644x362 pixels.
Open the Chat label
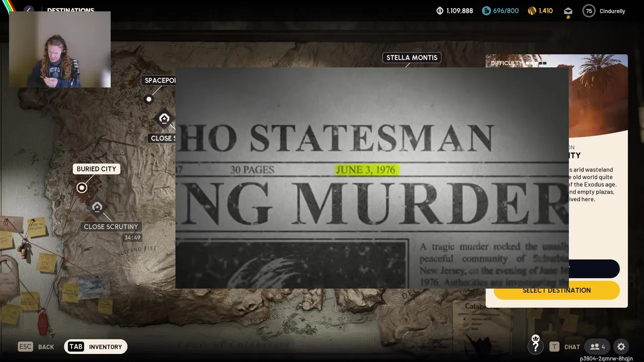(x=572, y=347)
